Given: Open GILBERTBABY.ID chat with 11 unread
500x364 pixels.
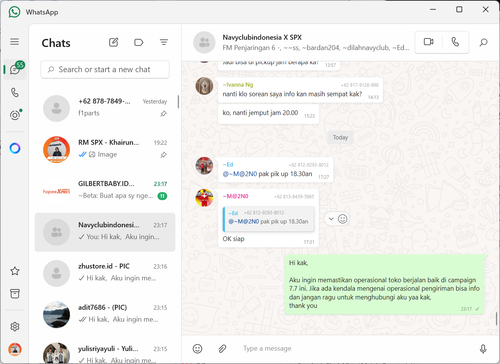Looking at the screenshot, I should [105, 190].
